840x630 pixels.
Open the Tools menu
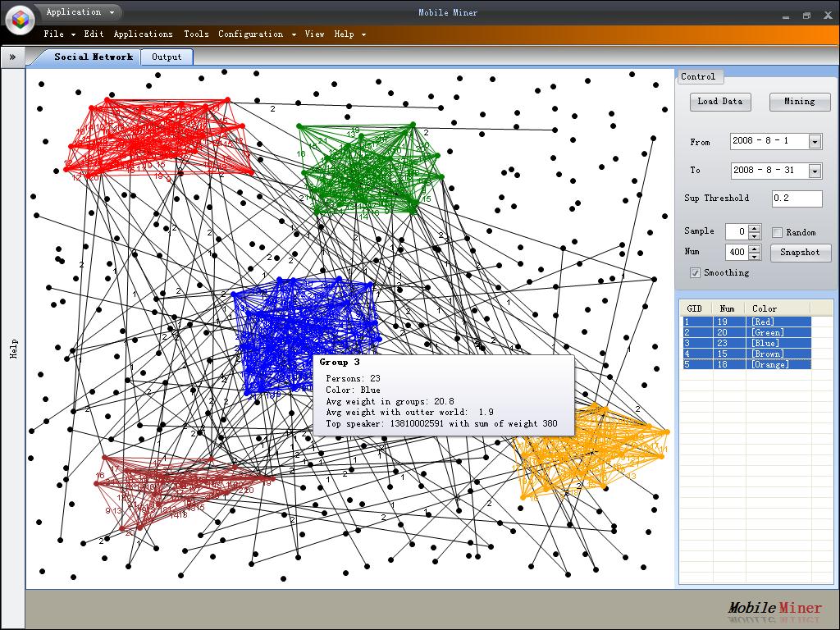pyautogui.click(x=196, y=34)
